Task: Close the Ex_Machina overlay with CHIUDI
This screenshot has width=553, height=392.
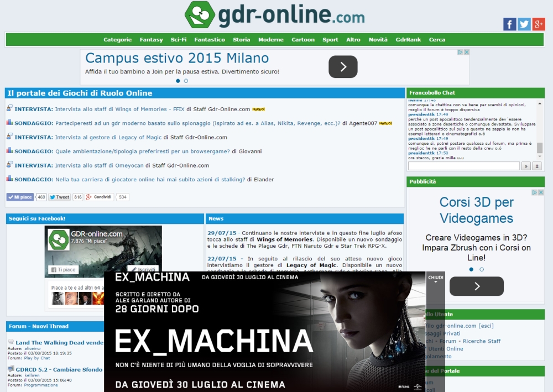Action: pyautogui.click(x=436, y=279)
